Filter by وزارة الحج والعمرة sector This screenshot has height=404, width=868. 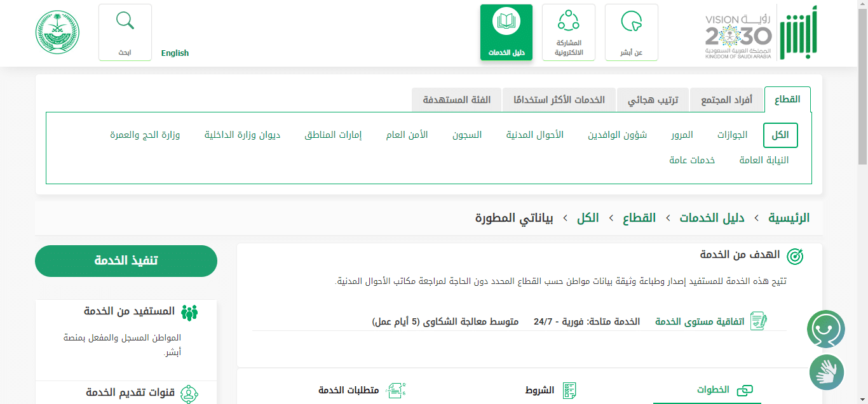[x=145, y=135]
